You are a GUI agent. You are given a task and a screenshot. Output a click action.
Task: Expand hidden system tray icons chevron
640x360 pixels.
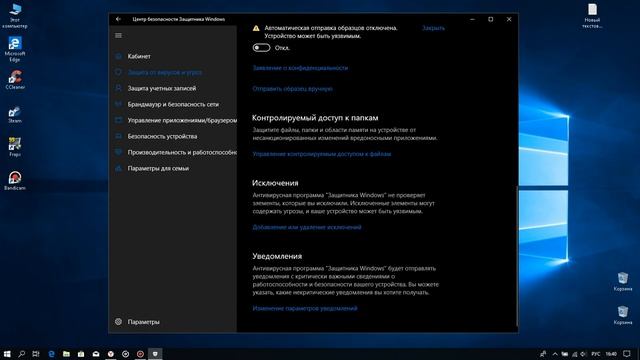555,354
